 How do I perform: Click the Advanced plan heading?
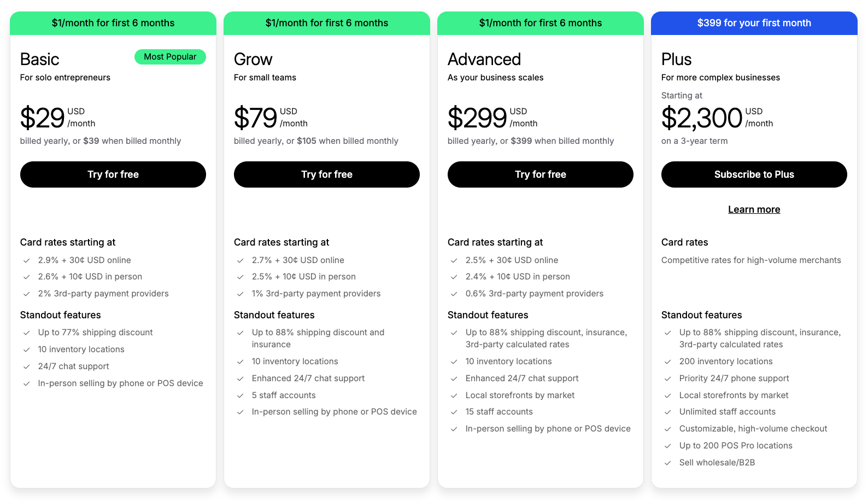(x=484, y=59)
